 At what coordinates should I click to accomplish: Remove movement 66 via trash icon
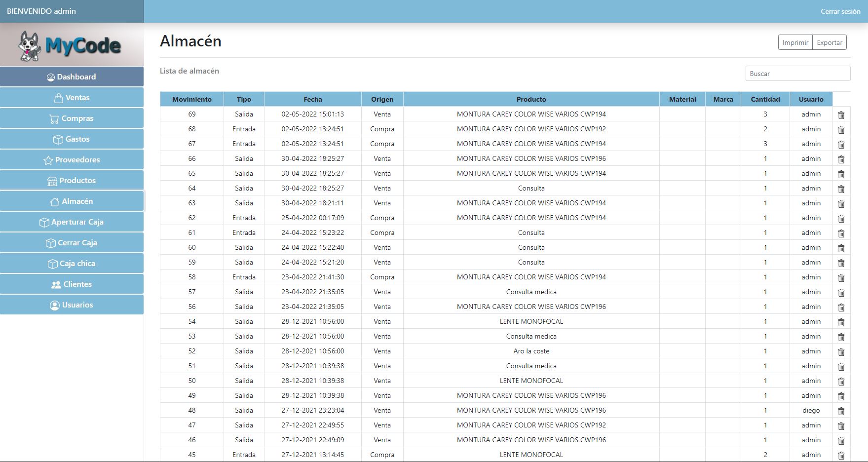click(x=841, y=159)
